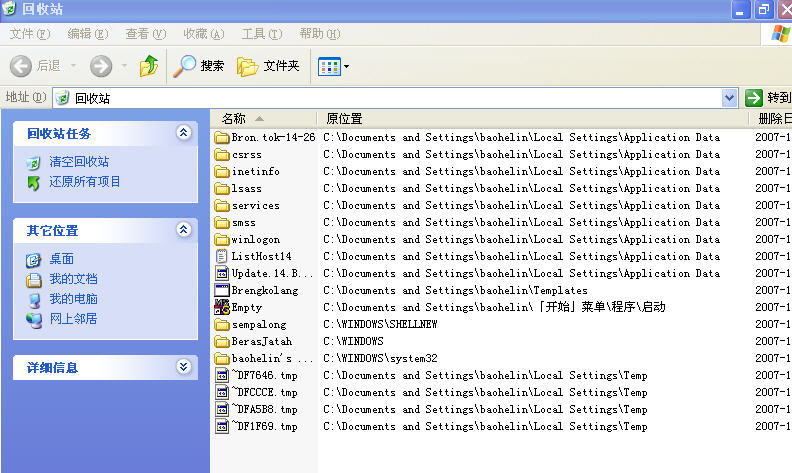
Task: Expand the 详细信息 panel
Action: click(183, 366)
